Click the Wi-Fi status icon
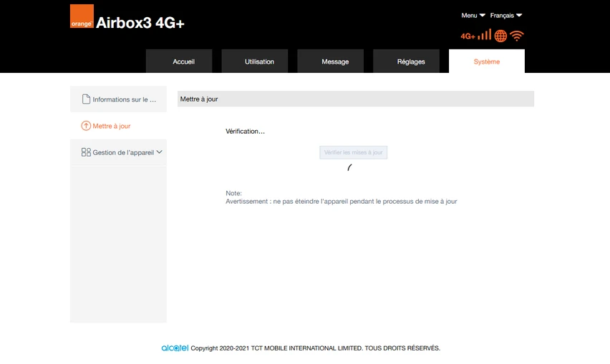 click(x=517, y=36)
